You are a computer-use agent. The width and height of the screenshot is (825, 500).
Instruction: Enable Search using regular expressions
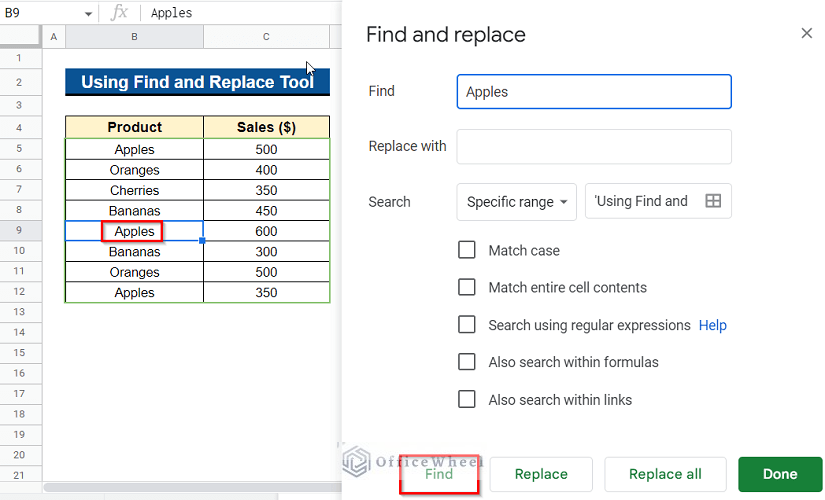point(467,325)
